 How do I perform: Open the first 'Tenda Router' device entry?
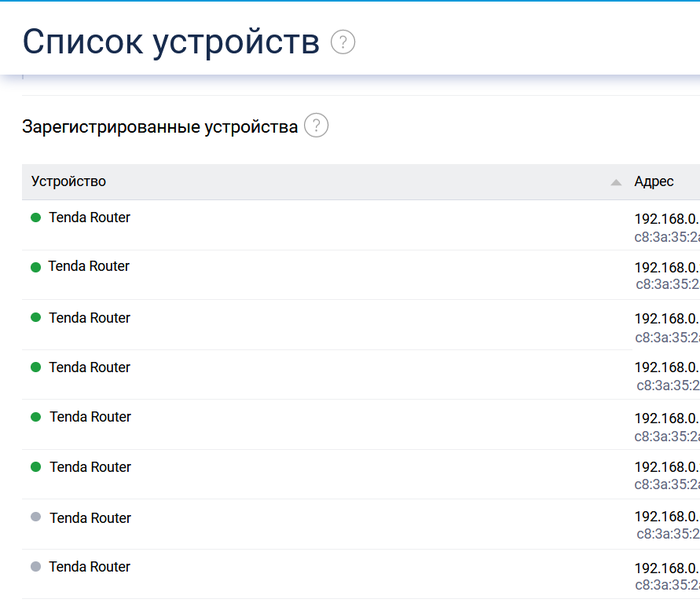click(89, 217)
